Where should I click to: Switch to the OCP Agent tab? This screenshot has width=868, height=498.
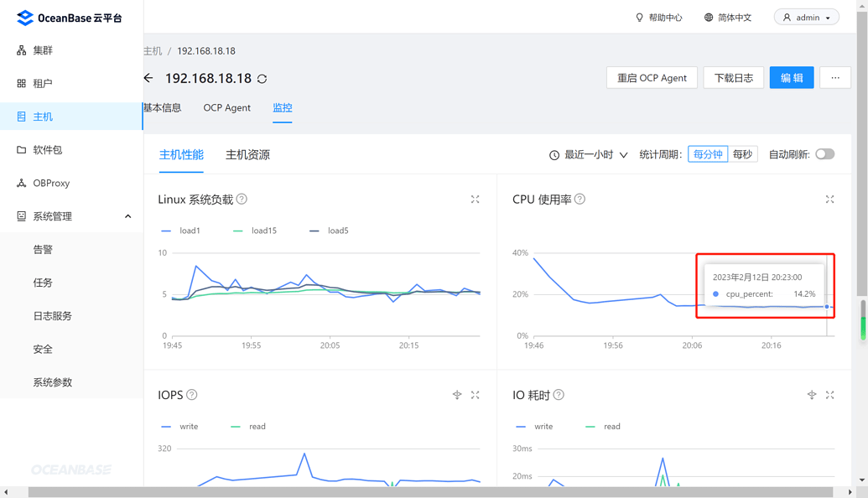point(226,107)
